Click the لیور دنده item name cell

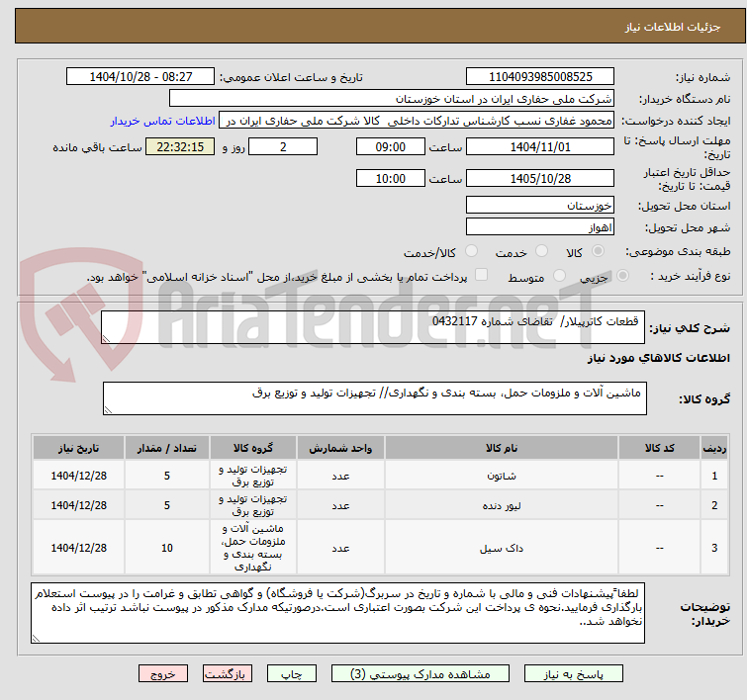click(x=502, y=505)
